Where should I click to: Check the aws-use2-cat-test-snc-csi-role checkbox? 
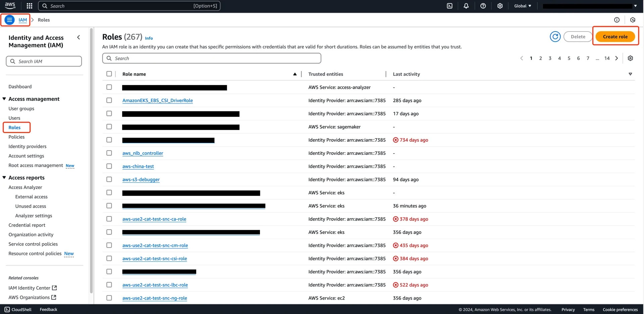click(109, 258)
